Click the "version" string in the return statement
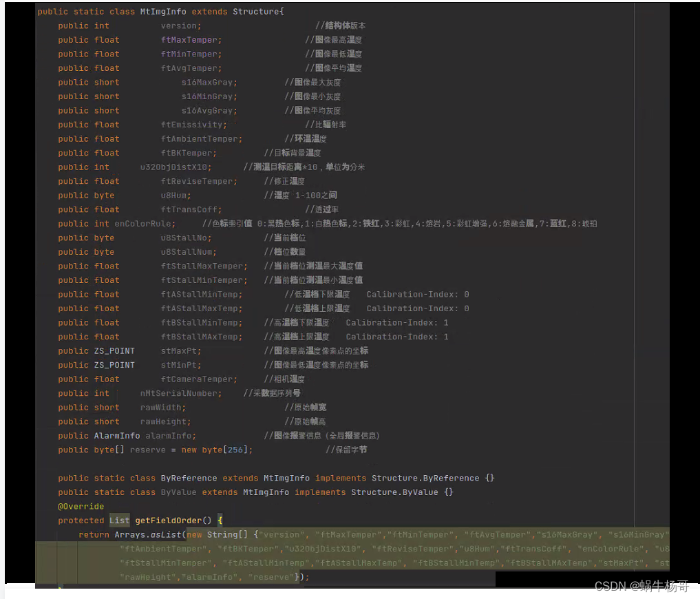Viewport: 700px width, 599px height. [282, 535]
